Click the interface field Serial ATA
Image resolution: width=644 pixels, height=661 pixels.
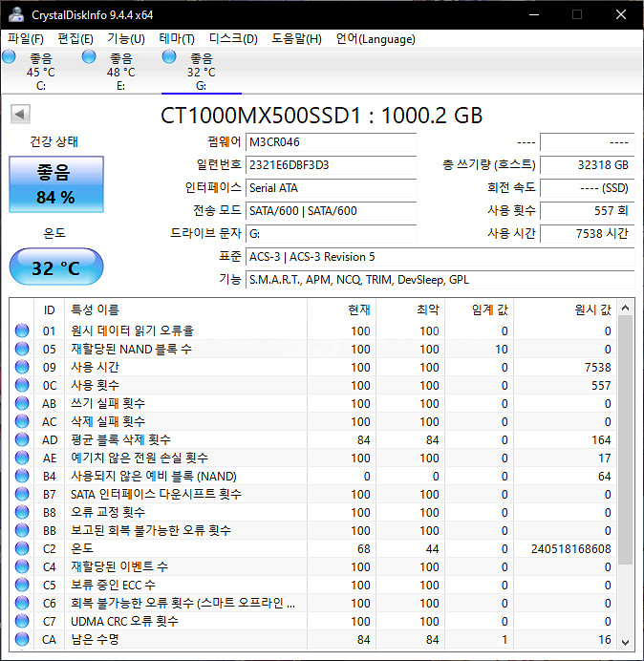click(331, 188)
